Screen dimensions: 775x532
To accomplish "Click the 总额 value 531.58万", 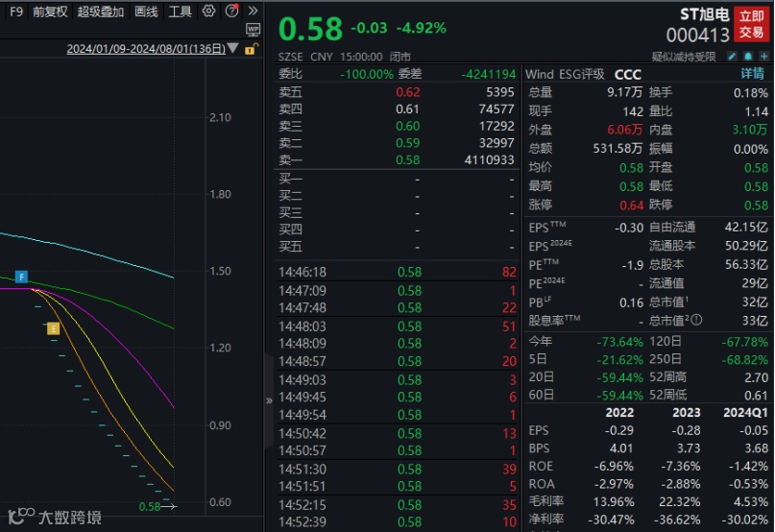I will click(x=618, y=148).
